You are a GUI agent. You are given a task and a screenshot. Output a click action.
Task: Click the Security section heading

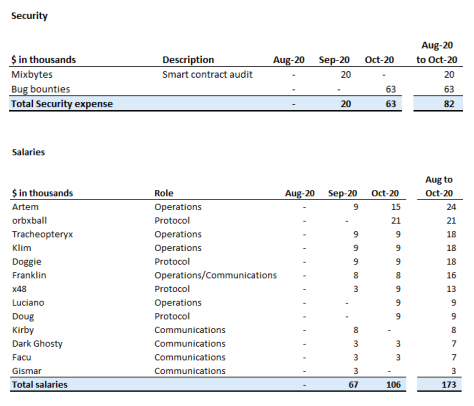pyautogui.click(x=29, y=16)
